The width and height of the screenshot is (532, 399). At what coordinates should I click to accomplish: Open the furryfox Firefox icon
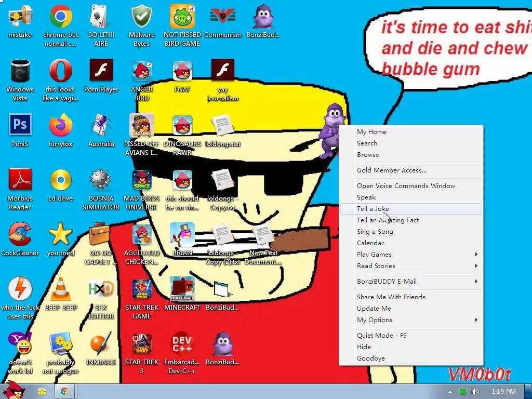pyautogui.click(x=60, y=125)
